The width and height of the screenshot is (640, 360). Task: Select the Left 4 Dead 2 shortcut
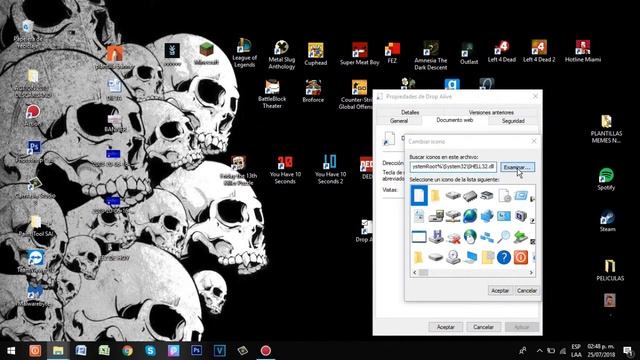[539, 51]
